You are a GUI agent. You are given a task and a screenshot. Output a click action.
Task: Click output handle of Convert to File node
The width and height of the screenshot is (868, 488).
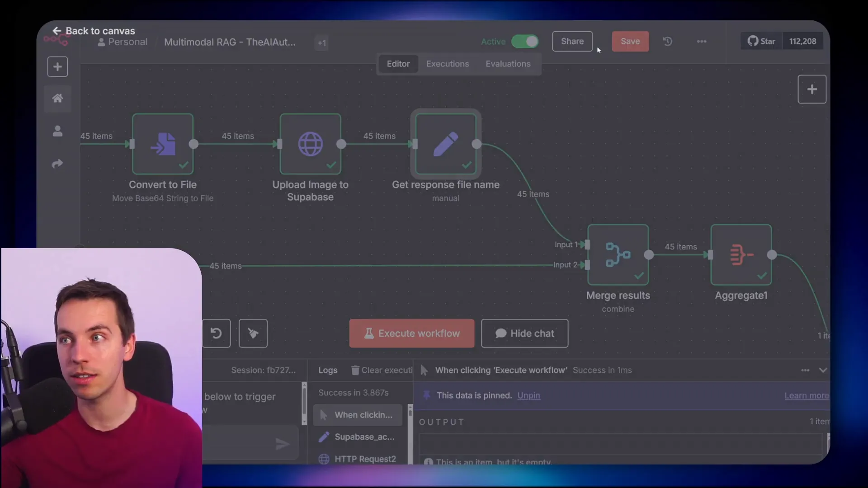coord(193,144)
